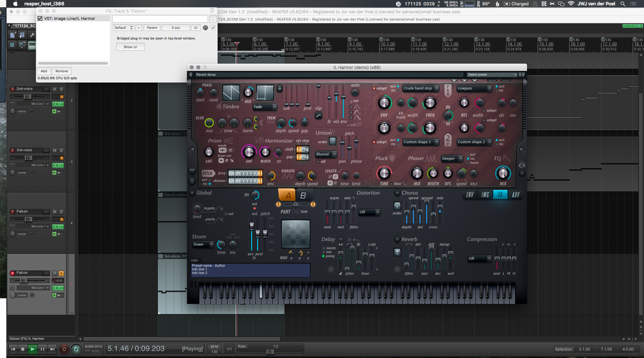Open the Default preset dropdown in FX window
644x358 pixels.
[x=123, y=27]
